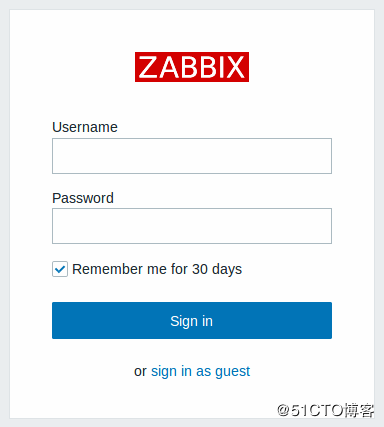384x427 pixels.
Task: Click the "30 days" text beside checkbox
Action: (x=217, y=269)
